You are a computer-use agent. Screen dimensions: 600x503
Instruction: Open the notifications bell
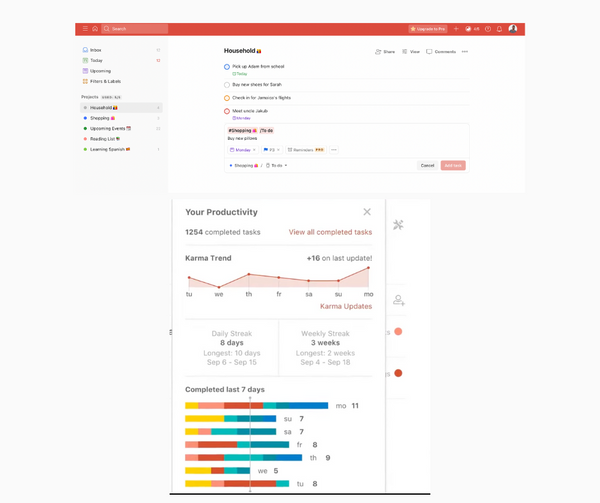point(499,29)
